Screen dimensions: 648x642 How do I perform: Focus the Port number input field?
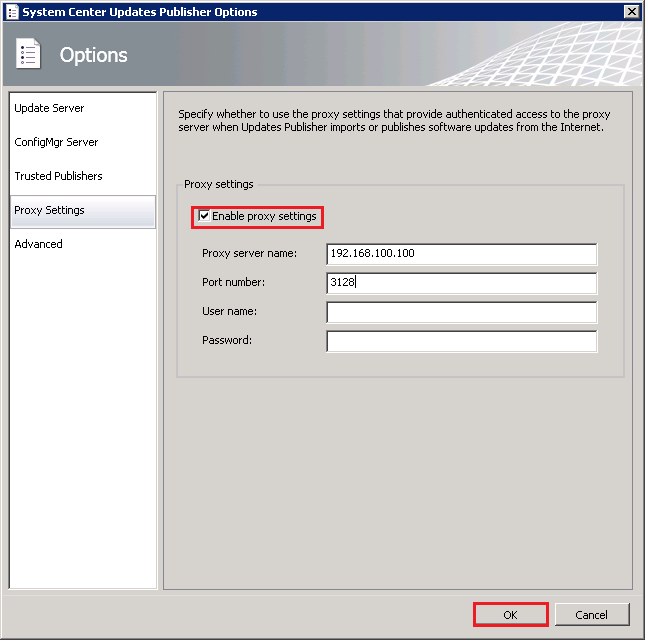click(x=461, y=283)
